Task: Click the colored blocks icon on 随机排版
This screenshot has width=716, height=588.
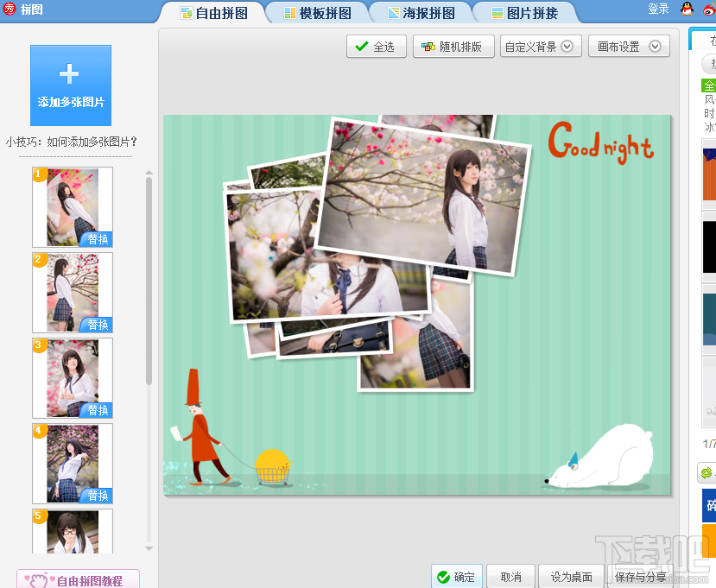Action: [428, 46]
